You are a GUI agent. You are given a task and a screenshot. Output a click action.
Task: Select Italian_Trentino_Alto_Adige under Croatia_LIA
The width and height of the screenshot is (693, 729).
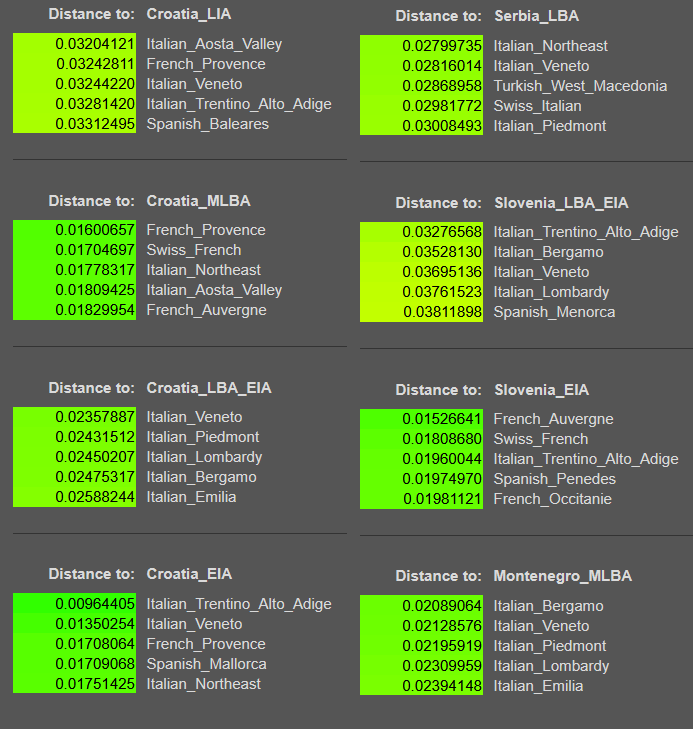(239, 104)
